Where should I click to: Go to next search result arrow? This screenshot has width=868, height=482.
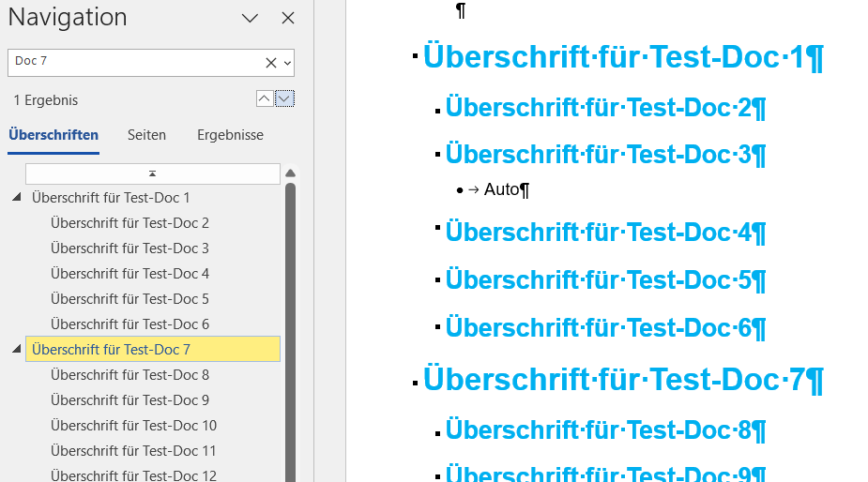(284, 99)
